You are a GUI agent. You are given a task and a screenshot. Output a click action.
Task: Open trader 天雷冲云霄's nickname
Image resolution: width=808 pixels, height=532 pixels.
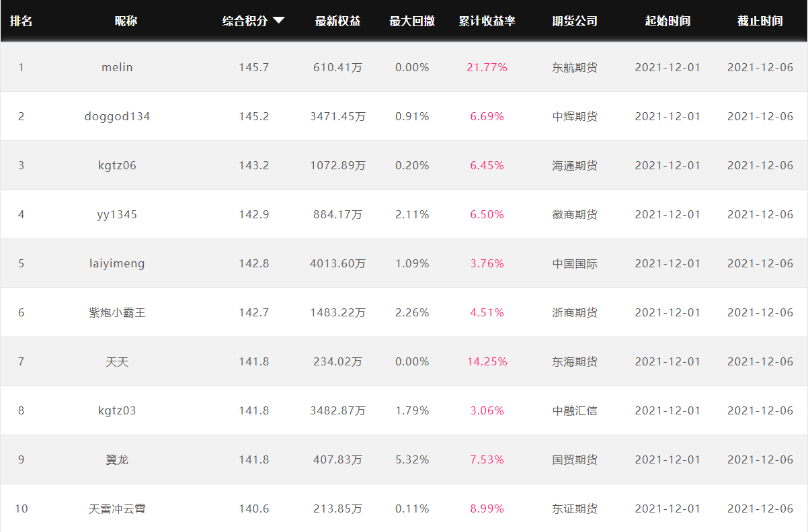click(117, 508)
